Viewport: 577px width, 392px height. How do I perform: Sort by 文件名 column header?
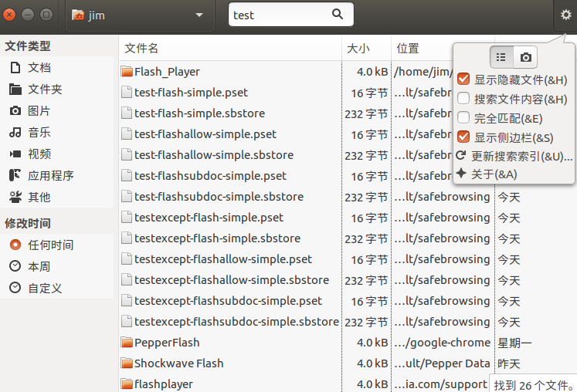click(230, 48)
